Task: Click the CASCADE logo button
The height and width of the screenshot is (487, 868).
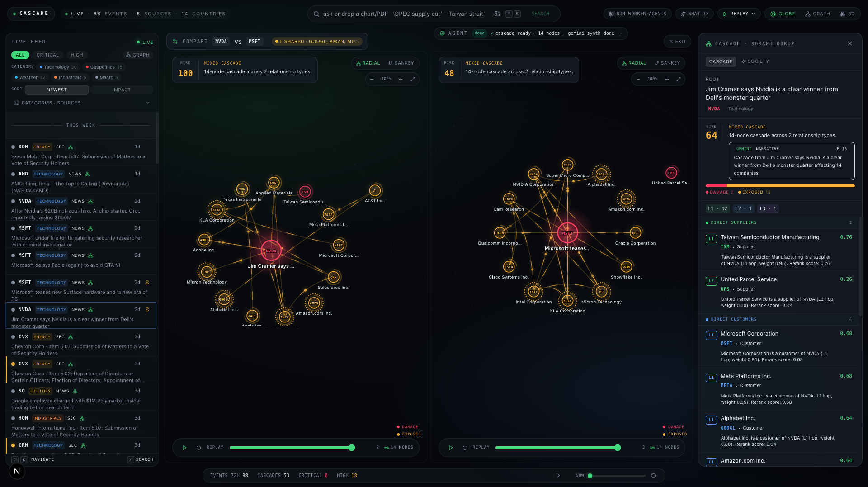Action: 31,14
